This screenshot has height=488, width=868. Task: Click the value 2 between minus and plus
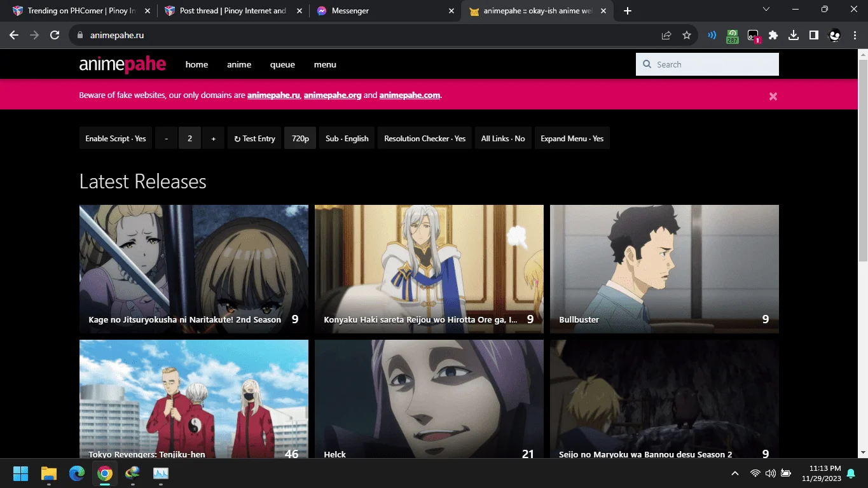190,138
